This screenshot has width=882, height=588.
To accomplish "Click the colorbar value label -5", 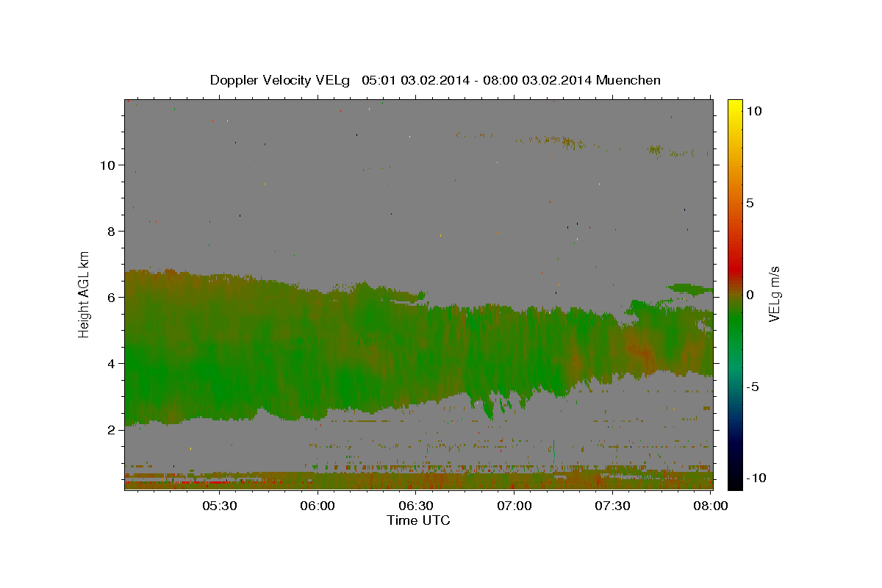I will coord(753,387).
